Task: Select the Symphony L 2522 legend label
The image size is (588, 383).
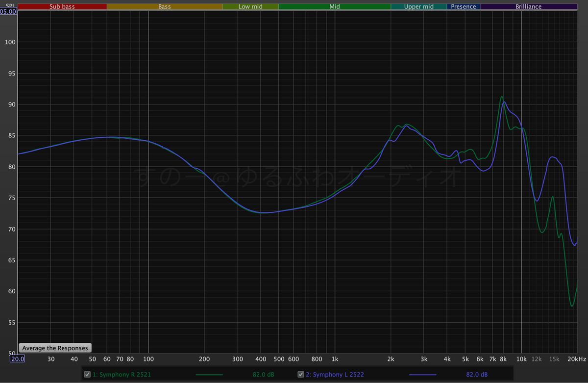Action: pyautogui.click(x=335, y=375)
